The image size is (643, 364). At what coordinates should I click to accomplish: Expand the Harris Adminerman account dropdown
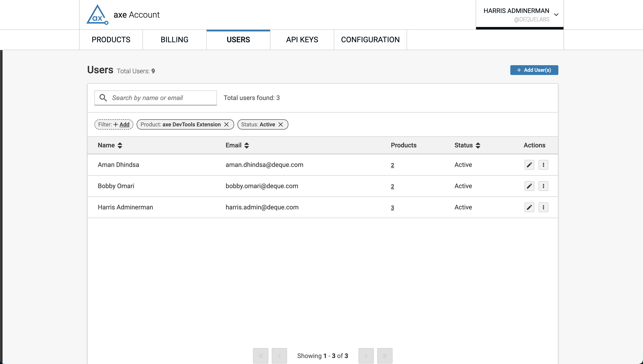(556, 14)
